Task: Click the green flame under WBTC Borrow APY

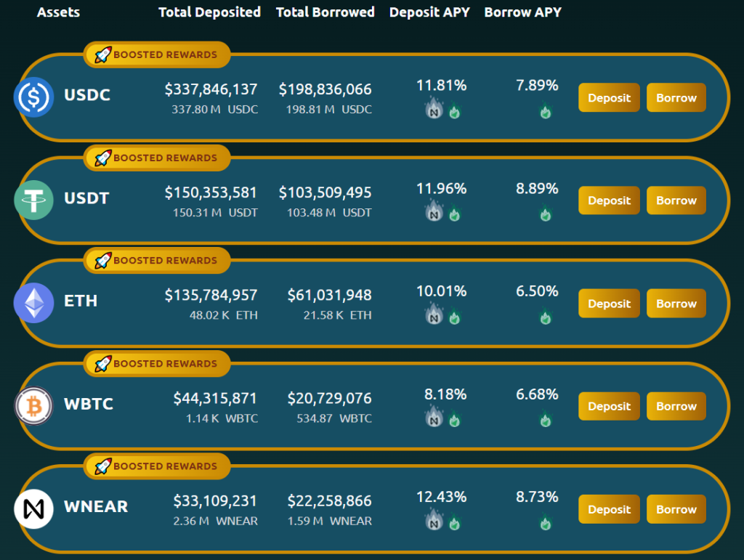Action: tap(546, 419)
